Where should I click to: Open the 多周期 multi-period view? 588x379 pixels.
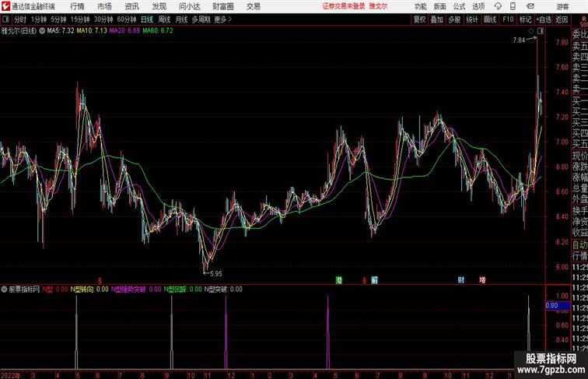[x=201, y=19]
